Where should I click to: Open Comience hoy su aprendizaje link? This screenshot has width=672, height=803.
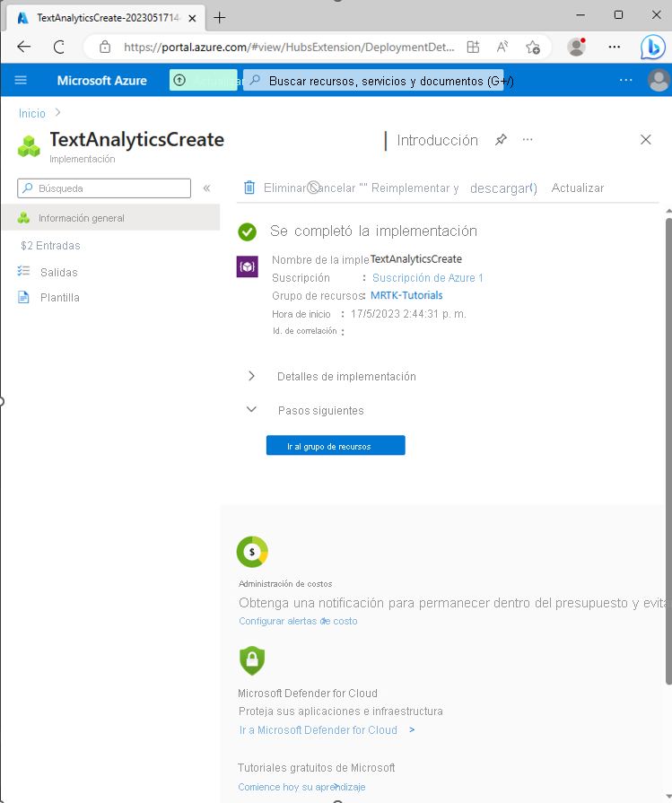click(x=301, y=787)
